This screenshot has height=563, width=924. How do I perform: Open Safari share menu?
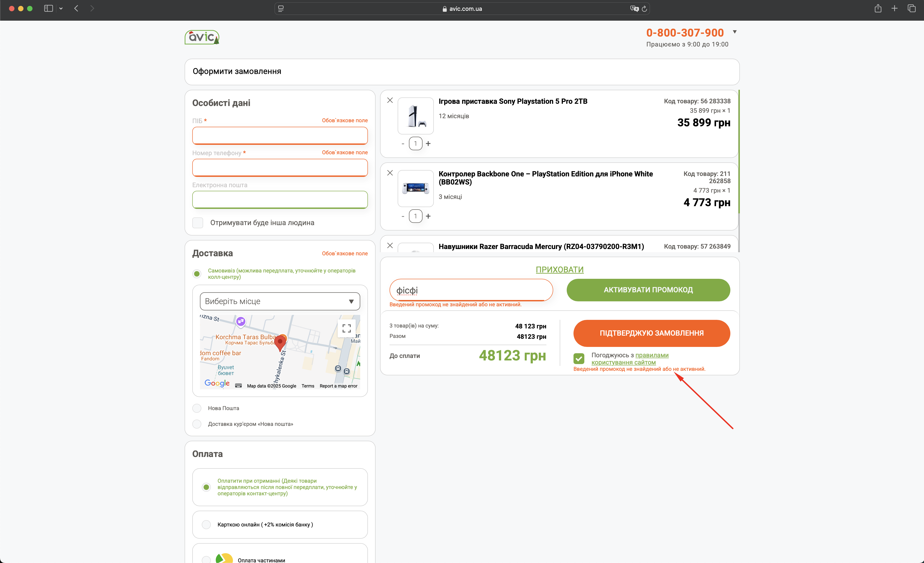tap(878, 9)
